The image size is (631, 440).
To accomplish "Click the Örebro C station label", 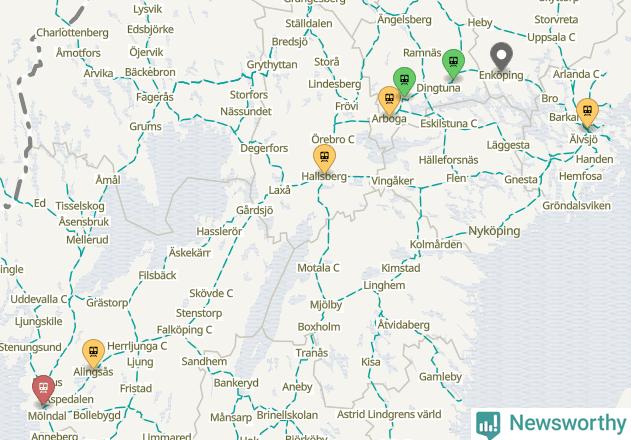I will point(333,139).
